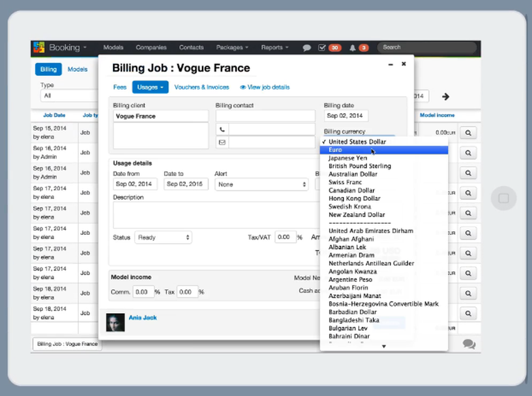Click the Billing date Sep 02, 2014 field
Screen dimensions: 532x396
point(346,116)
